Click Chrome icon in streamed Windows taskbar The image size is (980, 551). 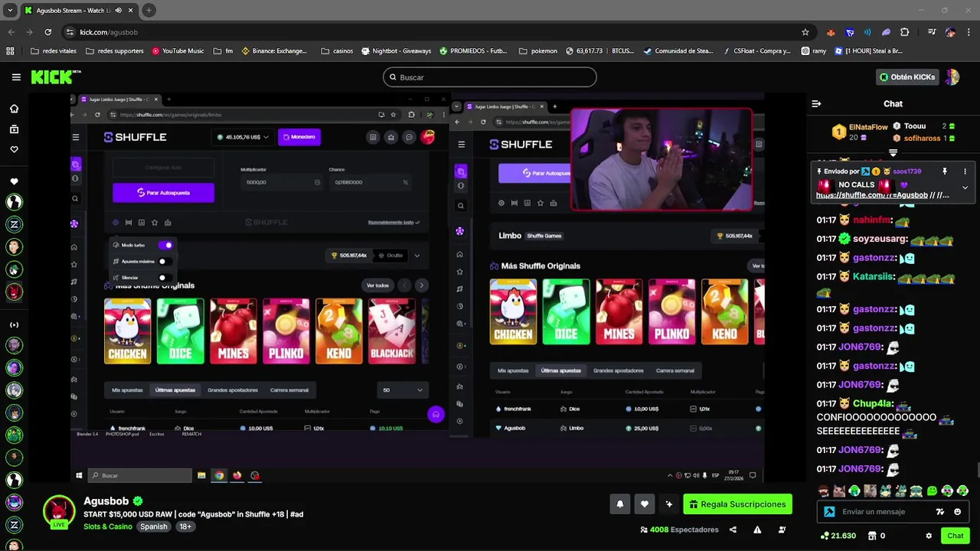[219, 476]
